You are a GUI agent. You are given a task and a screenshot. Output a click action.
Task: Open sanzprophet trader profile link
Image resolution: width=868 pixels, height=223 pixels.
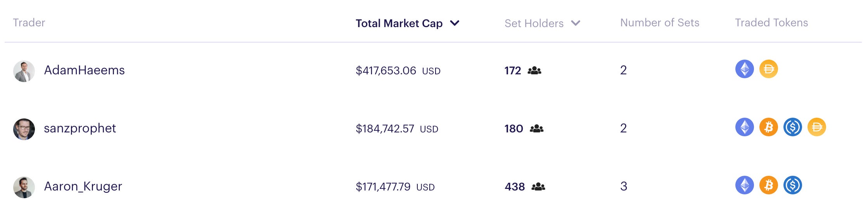pos(80,128)
